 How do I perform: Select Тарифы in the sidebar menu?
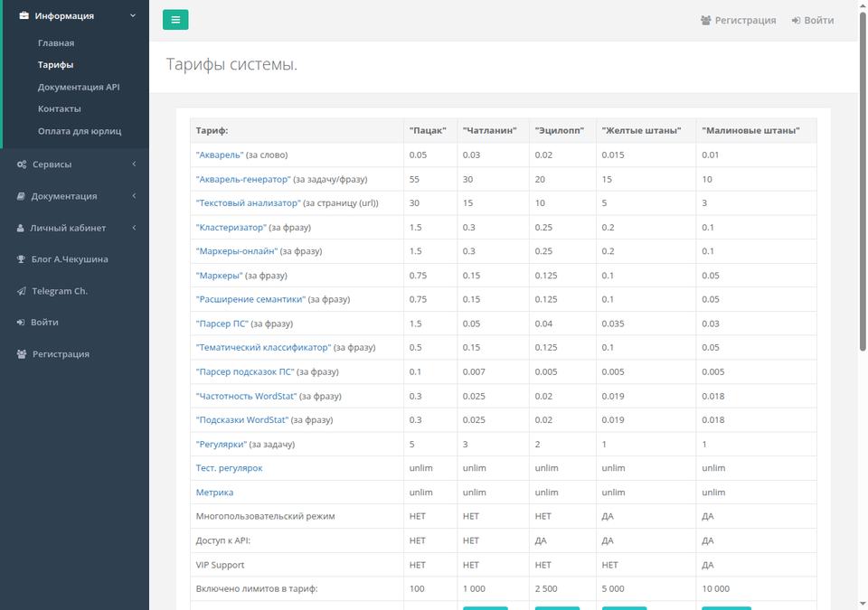(x=55, y=65)
